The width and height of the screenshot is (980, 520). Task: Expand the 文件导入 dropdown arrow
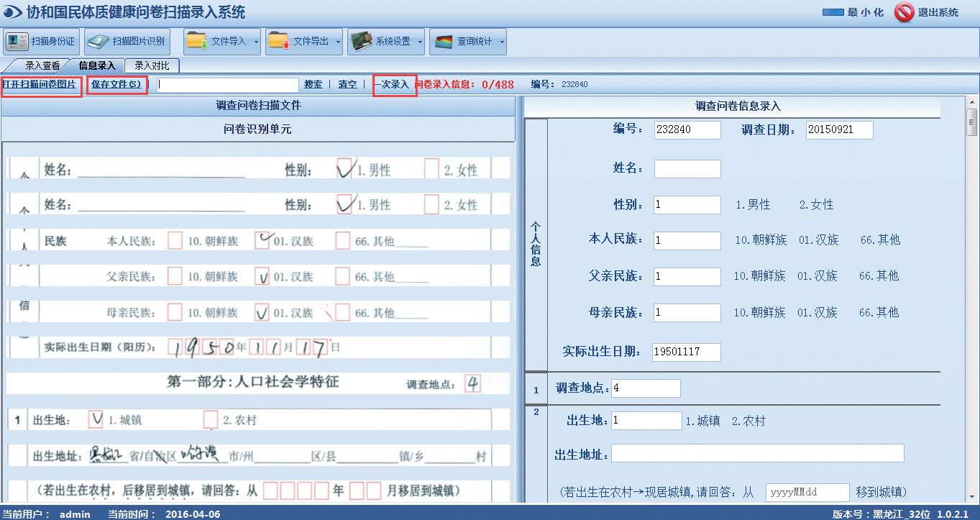click(x=257, y=42)
